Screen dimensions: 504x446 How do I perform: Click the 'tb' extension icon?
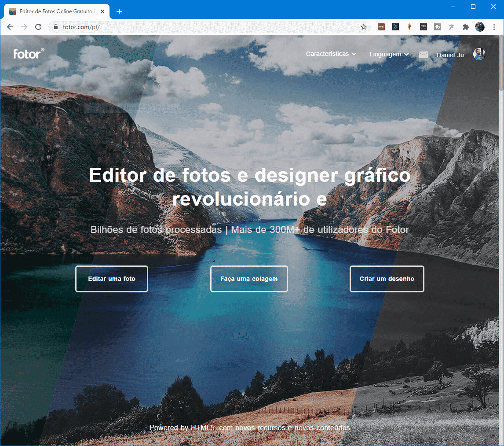pyautogui.click(x=437, y=27)
